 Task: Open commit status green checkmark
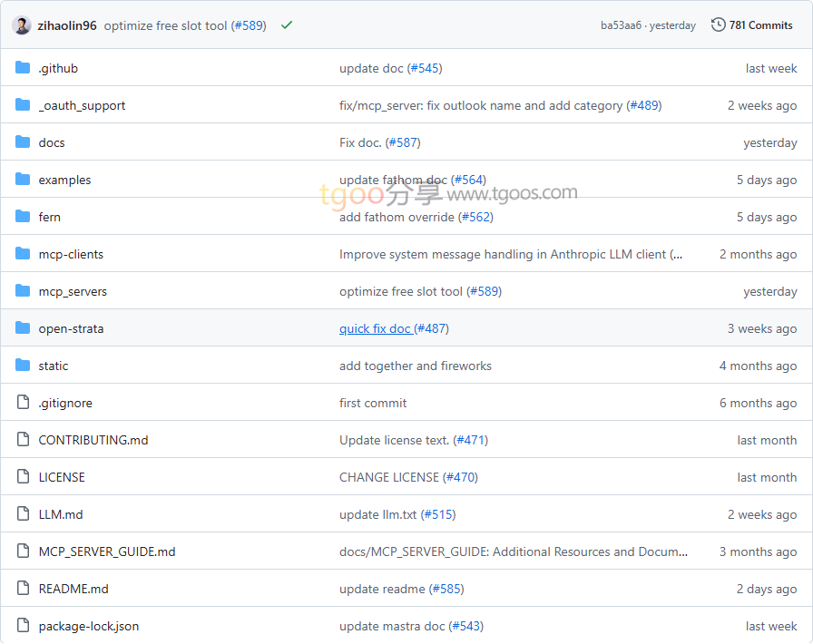click(x=287, y=25)
